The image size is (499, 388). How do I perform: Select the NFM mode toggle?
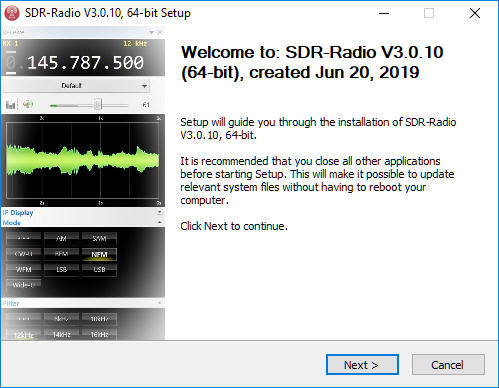(x=99, y=254)
